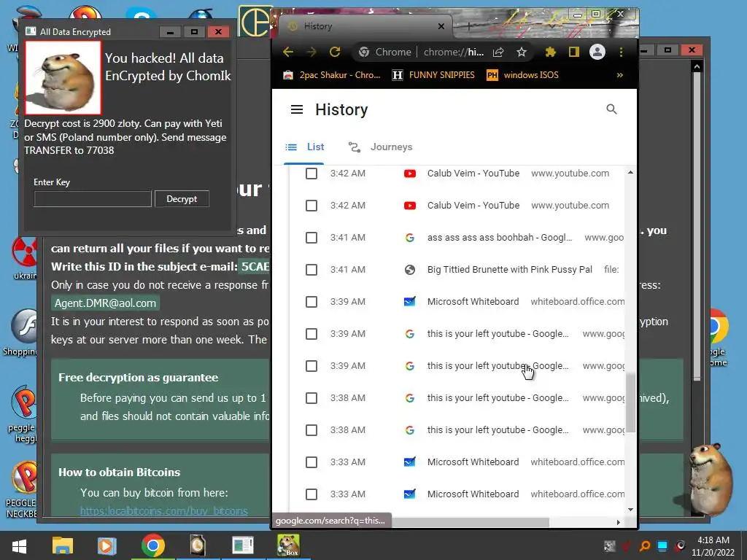Click the share icon in the address bar
This screenshot has width=747, height=560.
tap(498, 52)
